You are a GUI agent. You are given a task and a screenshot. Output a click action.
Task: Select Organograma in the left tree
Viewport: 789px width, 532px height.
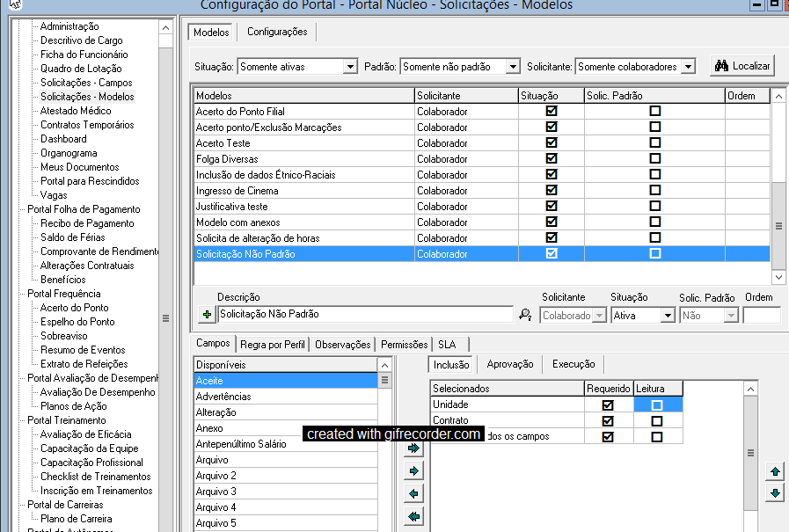coord(68,153)
